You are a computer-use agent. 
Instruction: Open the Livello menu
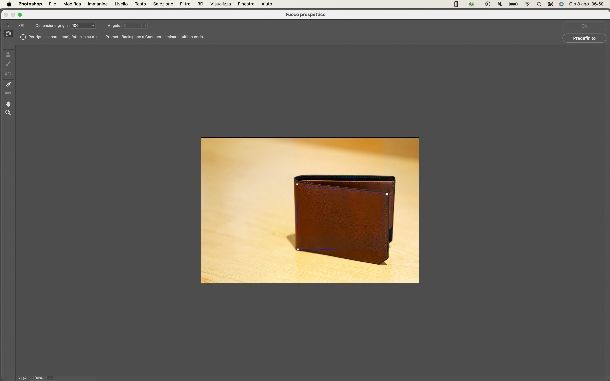click(121, 4)
